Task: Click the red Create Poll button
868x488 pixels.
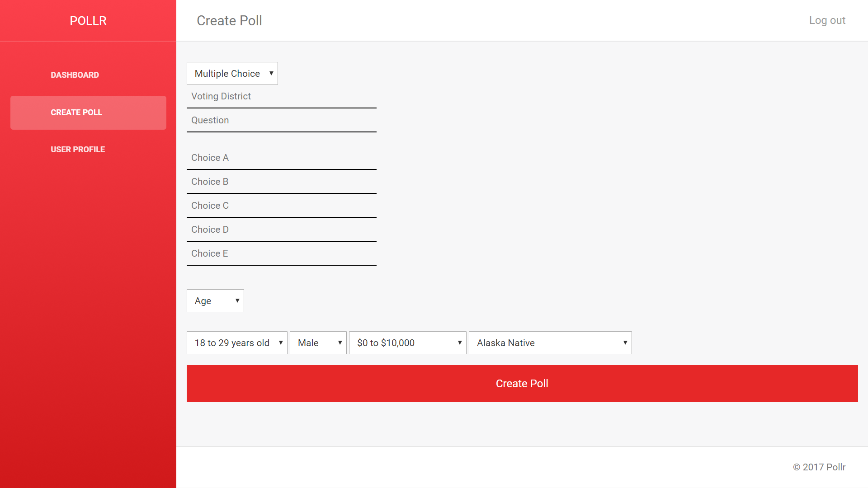Action: 522,384
